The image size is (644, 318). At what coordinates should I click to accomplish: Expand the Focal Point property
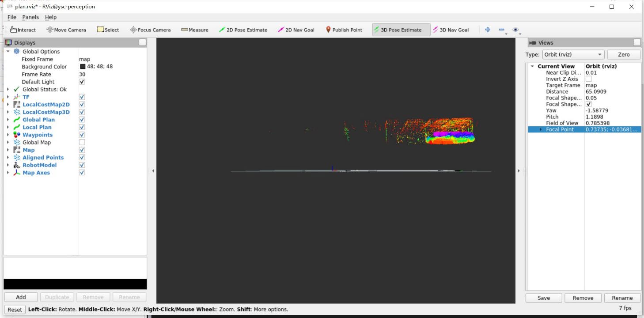[541, 129]
